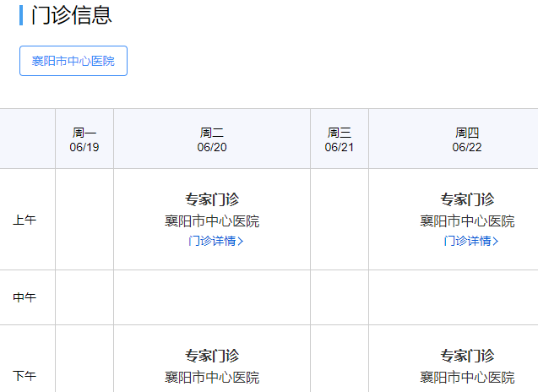Click the 中午 row label
This screenshot has height=392, width=538.
[x=24, y=297]
